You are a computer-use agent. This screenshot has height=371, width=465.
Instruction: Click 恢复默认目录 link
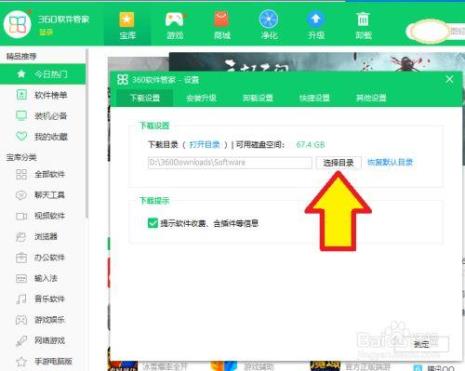coord(390,162)
